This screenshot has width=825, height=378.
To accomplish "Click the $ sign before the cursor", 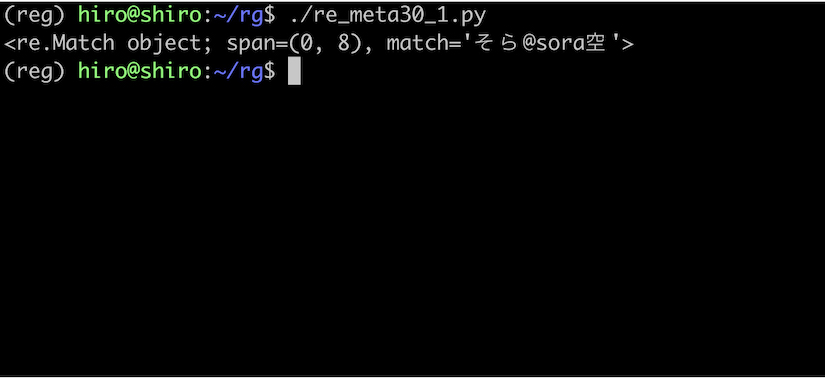I will 269,71.
